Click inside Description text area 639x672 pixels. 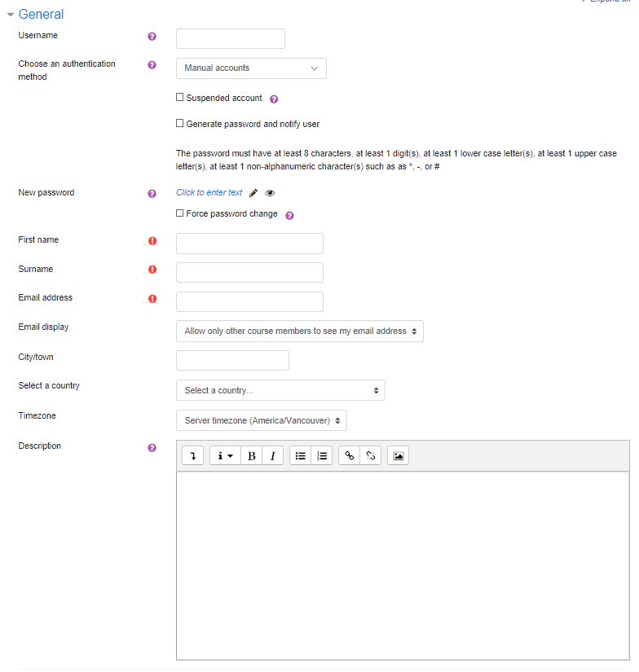(403, 566)
